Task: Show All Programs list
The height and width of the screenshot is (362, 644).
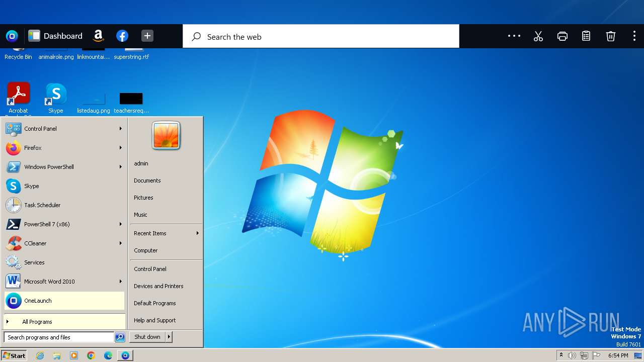Action: pos(64,322)
